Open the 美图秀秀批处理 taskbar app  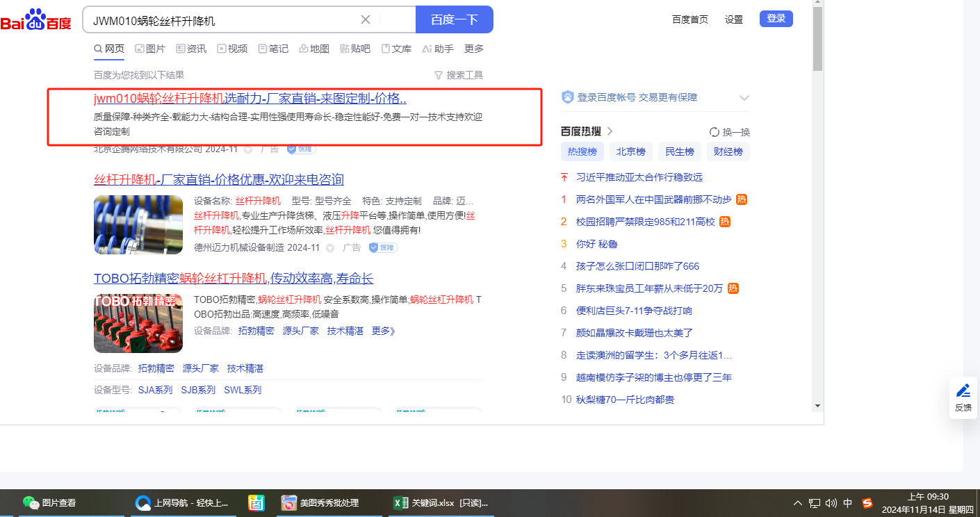[x=320, y=502]
